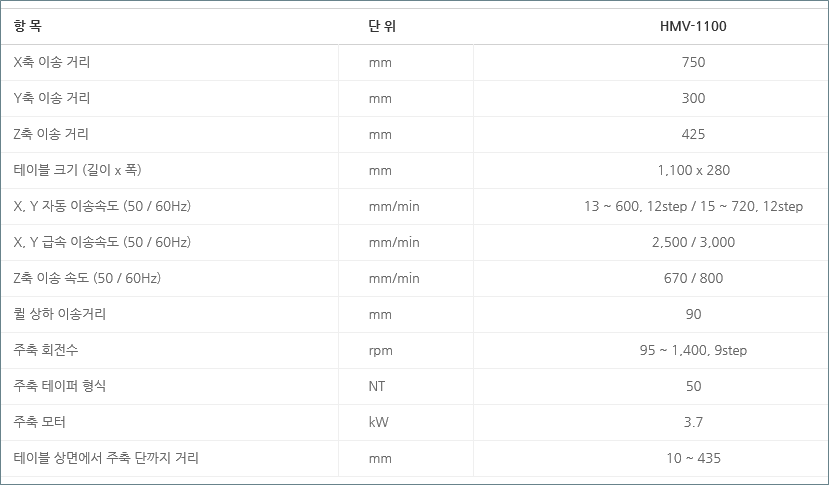The image size is (829, 485).
Task: Click the Z-axis travel value 425
Action: click(x=693, y=134)
